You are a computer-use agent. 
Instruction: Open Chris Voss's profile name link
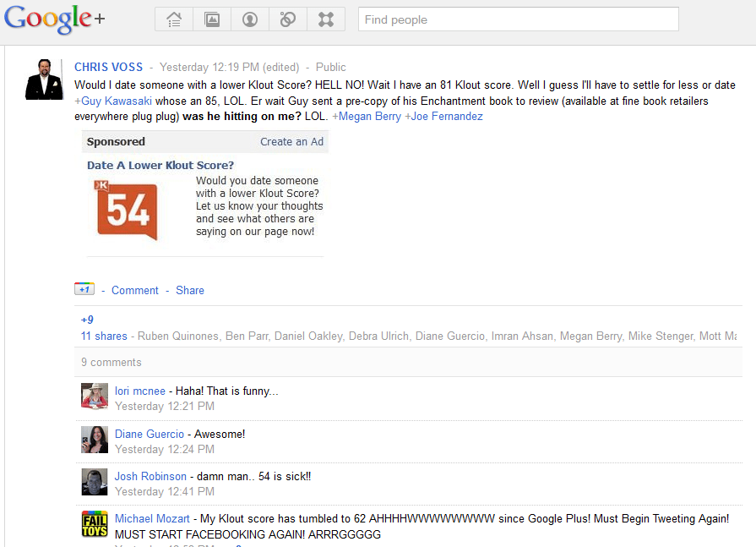tap(108, 67)
